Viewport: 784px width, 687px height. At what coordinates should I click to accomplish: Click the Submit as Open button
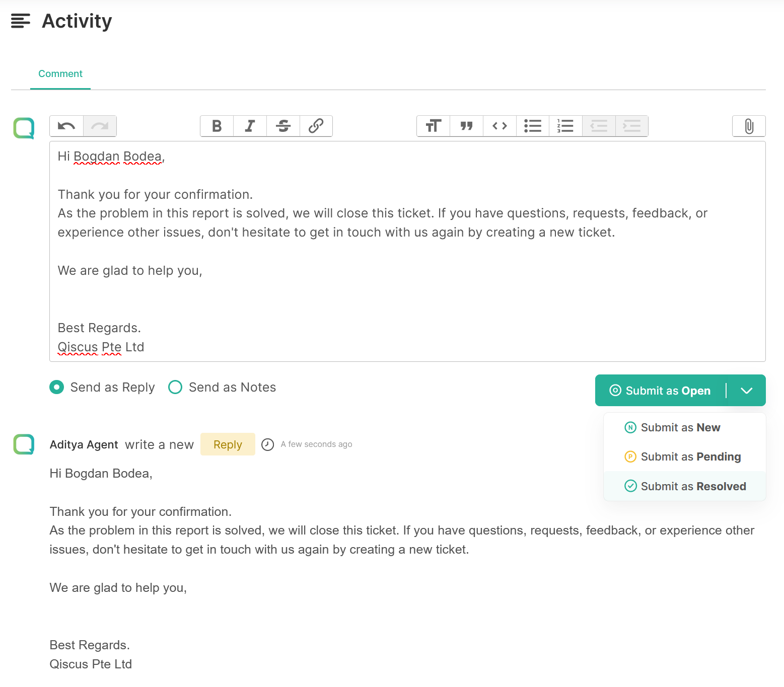[x=660, y=391]
